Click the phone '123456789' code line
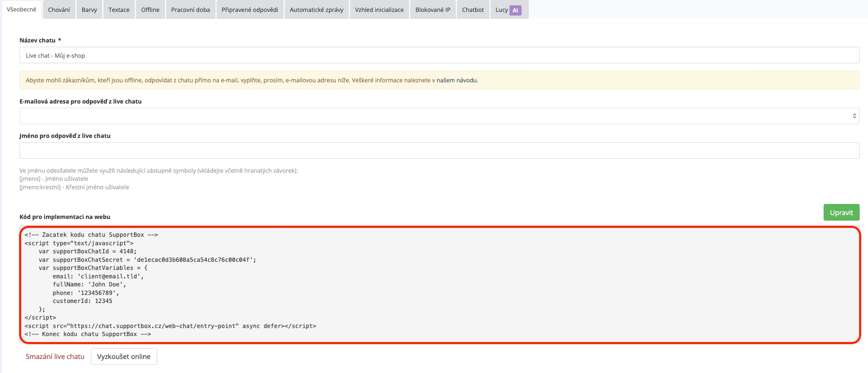Image resolution: width=868 pixels, height=373 pixels. (86, 293)
